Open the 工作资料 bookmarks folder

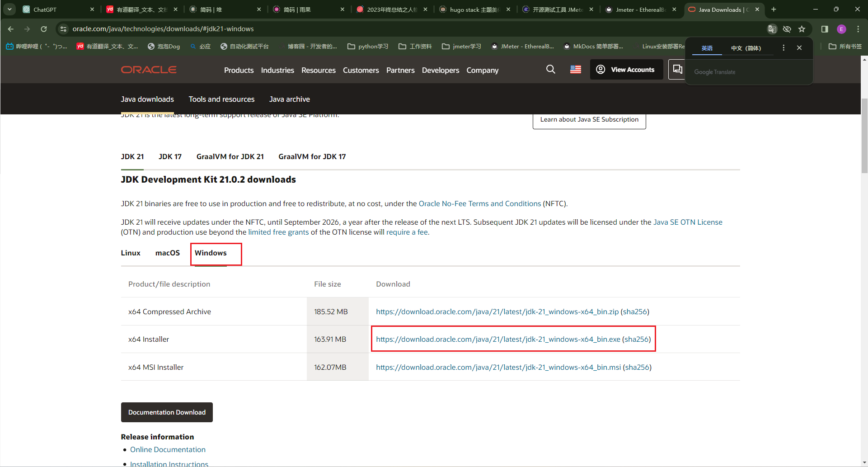point(415,46)
